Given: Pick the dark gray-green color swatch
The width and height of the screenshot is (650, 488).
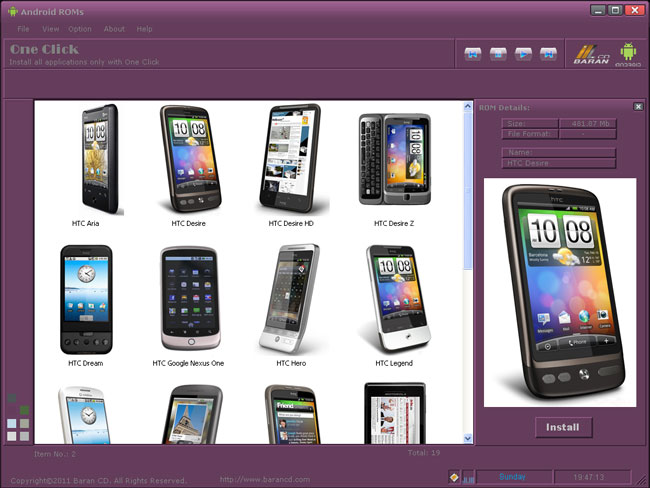Looking at the screenshot, I should [x=12, y=398].
